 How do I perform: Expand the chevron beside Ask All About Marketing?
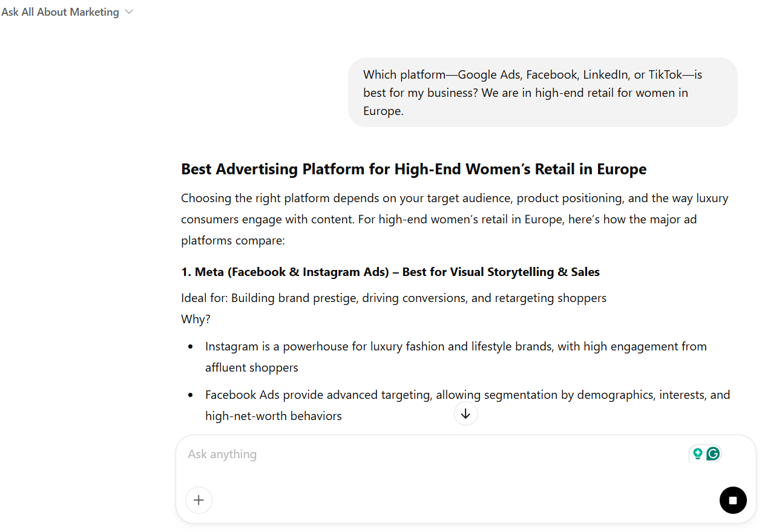tap(128, 12)
